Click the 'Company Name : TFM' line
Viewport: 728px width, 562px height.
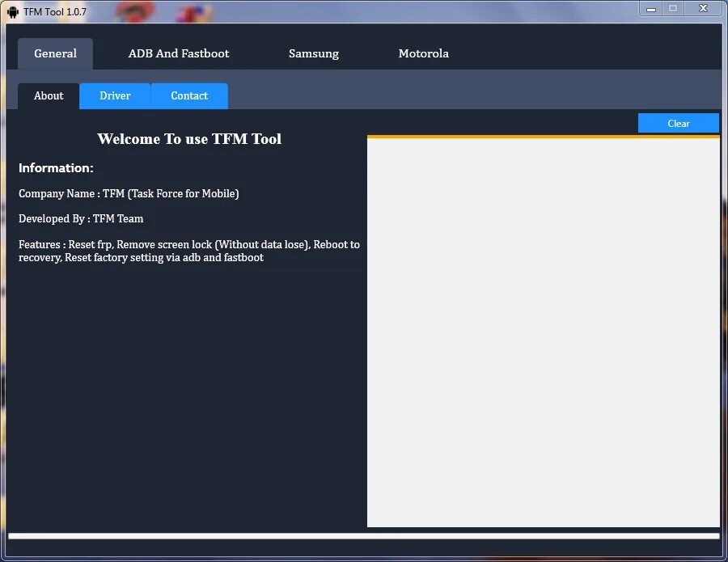click(129, 193)
